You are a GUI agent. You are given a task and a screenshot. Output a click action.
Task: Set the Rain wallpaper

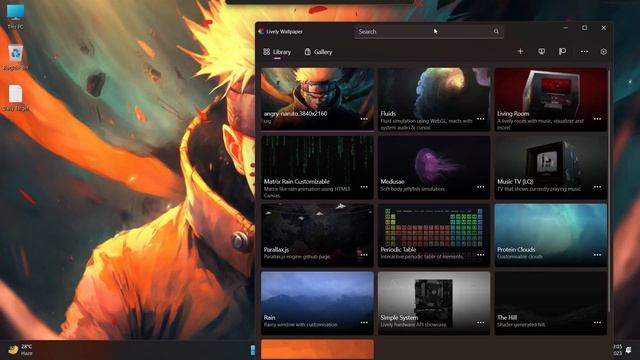(317, 303)
